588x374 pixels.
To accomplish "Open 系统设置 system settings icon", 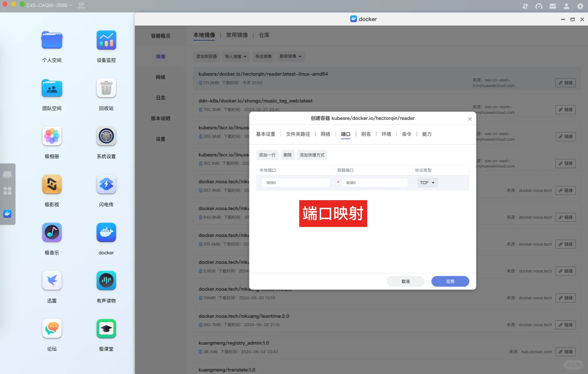I will pos(106,136).
